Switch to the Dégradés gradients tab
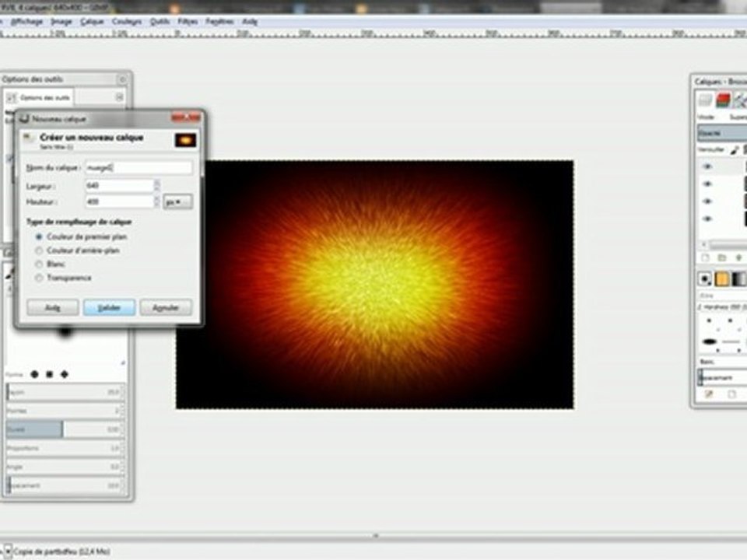The height and width of the screenshot is (560, 747). (x=739, y=278)
